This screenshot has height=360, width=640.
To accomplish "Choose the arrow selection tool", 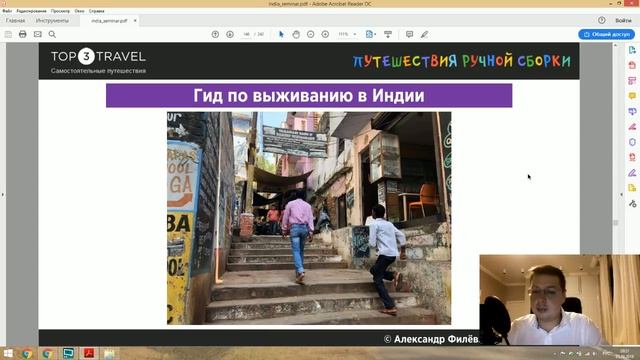I will (281, 34).
